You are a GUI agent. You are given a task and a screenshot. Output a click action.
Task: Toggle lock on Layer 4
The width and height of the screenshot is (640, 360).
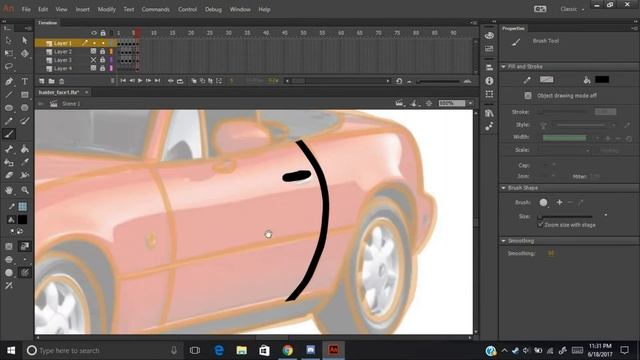click(102, 69)
